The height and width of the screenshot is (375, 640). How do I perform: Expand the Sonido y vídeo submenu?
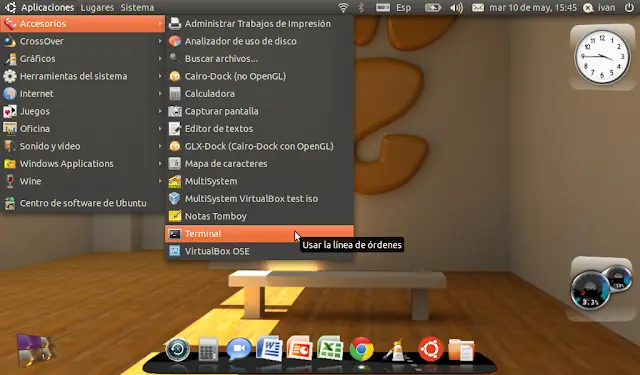[82, 146]
